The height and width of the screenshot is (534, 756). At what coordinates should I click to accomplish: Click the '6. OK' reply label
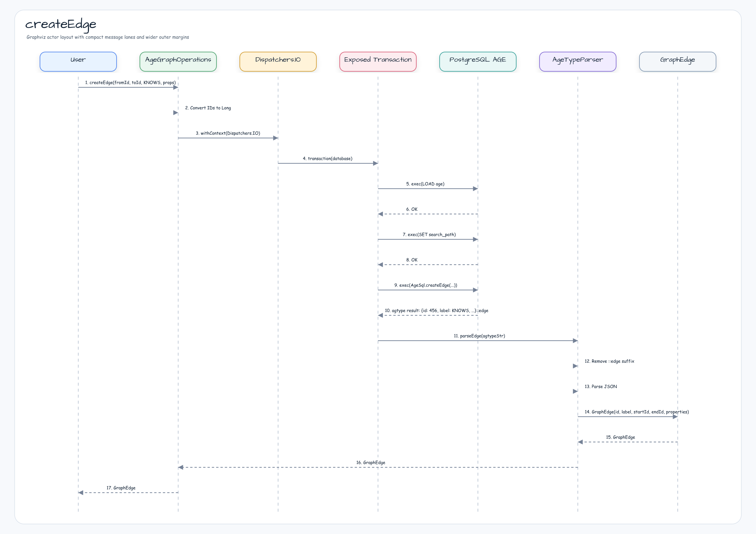(412, 209)
